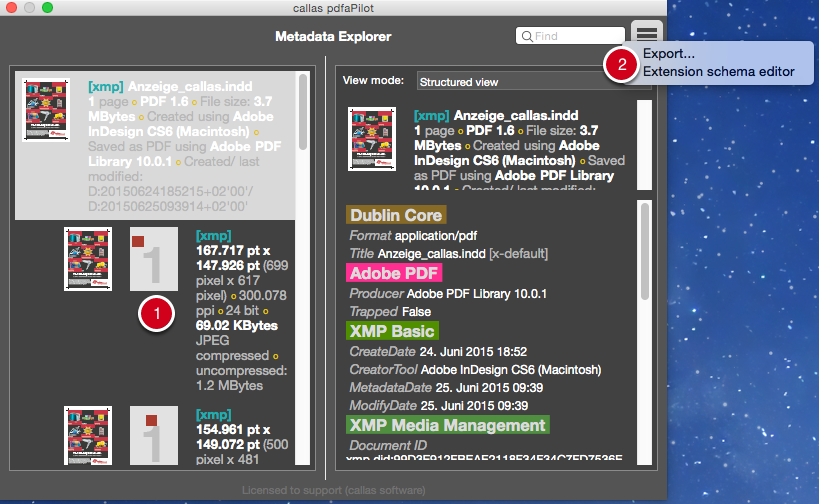Choose Export... from the menu

coord(669,54)
